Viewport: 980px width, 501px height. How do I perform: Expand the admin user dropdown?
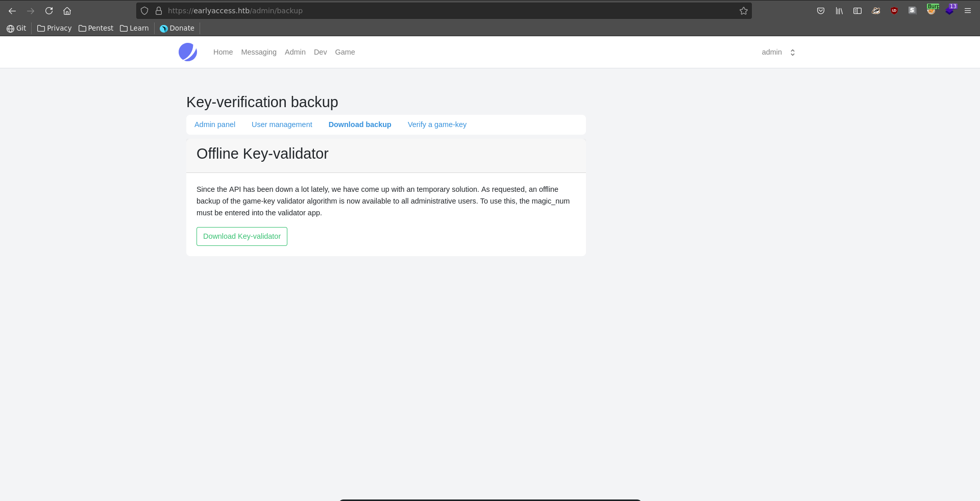pos(778,52)
